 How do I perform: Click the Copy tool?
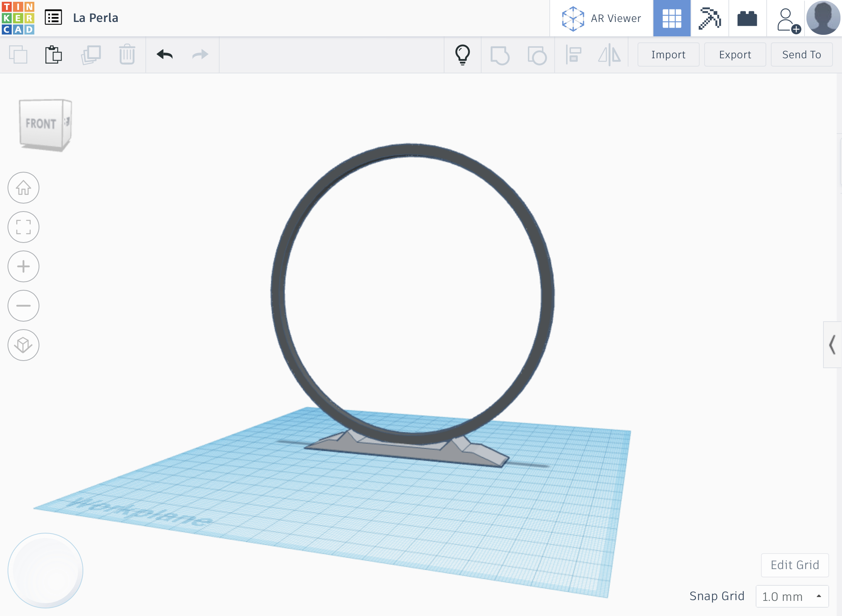click(18, 55)
